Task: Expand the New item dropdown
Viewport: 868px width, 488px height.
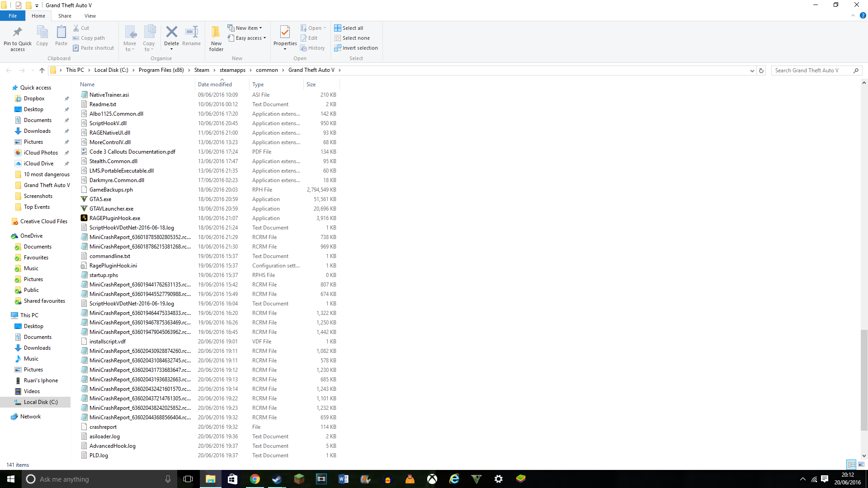Action: [x=245, y=28]
